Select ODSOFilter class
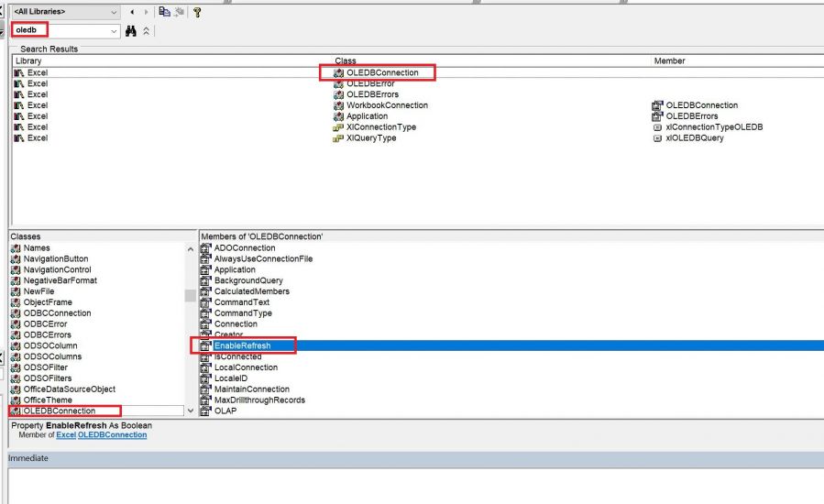 [45, 367]
